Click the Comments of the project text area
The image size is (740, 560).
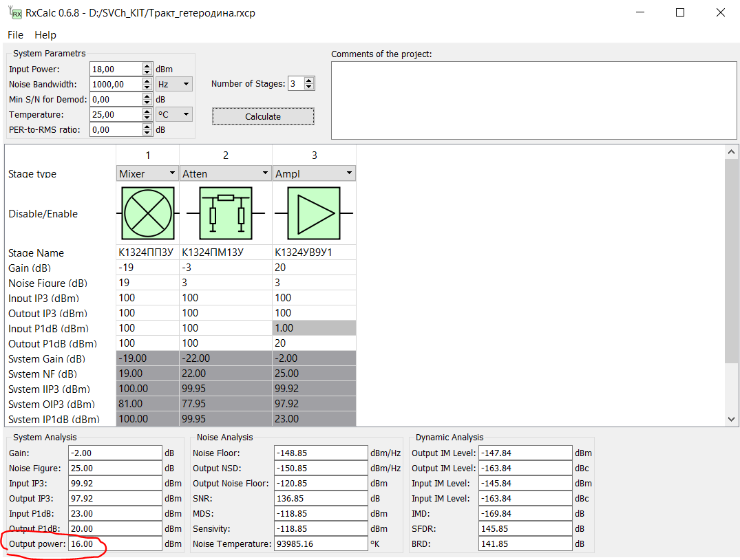[533, 100]
